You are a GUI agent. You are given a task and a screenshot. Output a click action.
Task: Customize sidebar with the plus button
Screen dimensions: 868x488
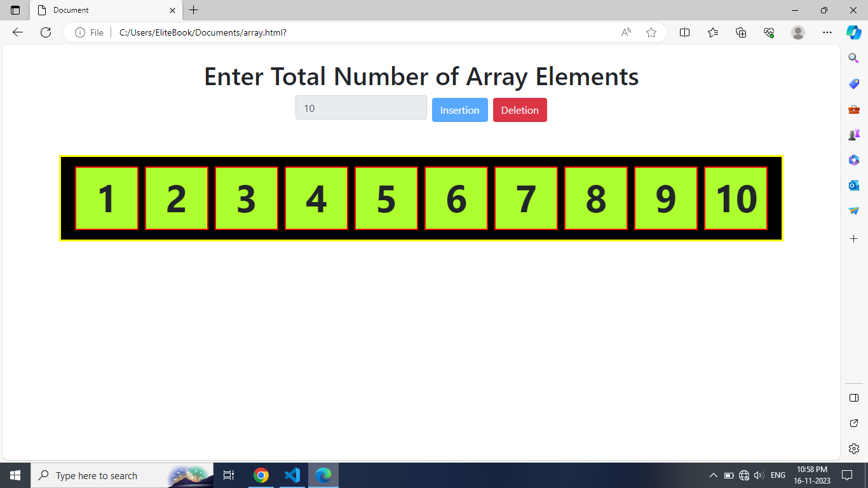click(x=854, y=239)
